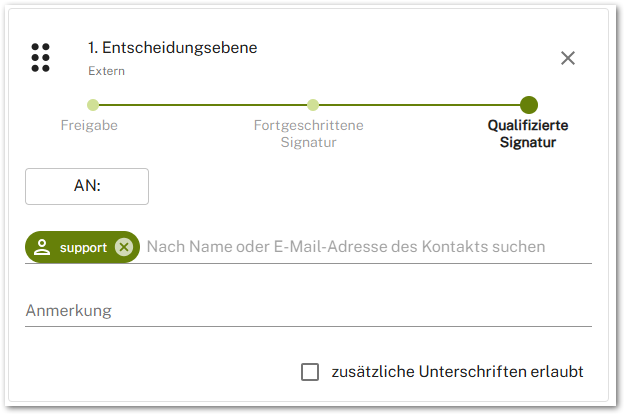This screenshot has width=625, height=415.
Task: Select the Freigabe step dot
Action: (x=93, y=104)
